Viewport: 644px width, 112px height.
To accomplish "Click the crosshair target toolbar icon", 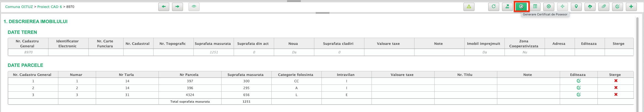I will point(562,7).
